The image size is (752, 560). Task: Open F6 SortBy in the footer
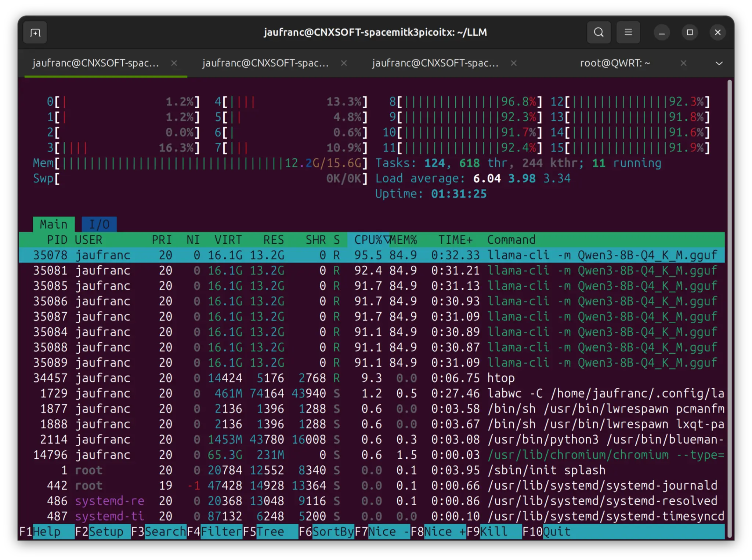(326, 531)
